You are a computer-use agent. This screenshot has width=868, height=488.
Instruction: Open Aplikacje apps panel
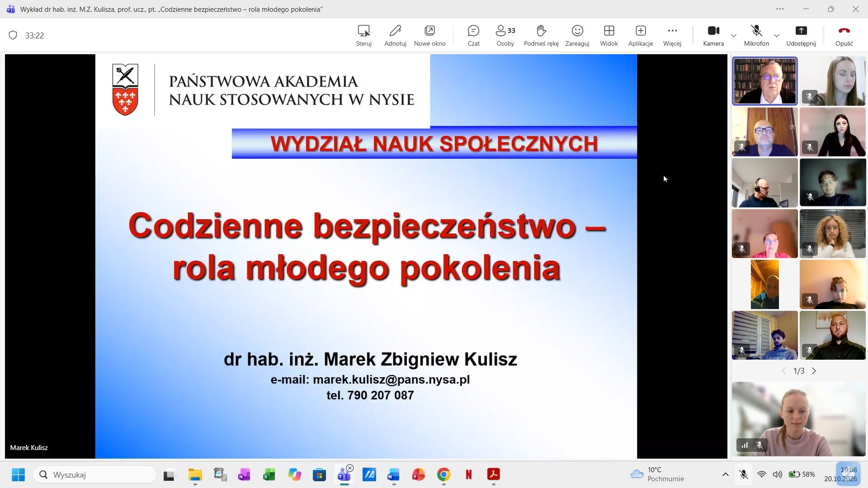(641, 36)
